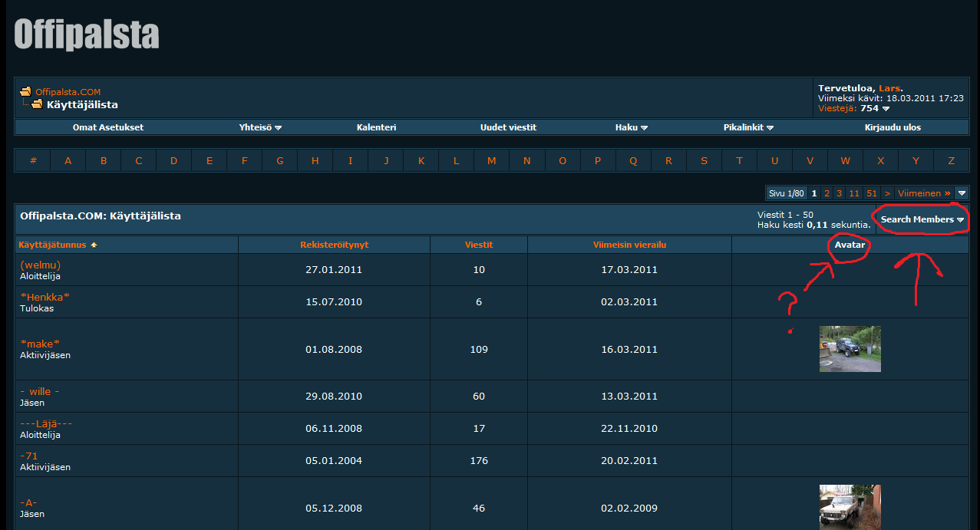Filter member list by letter M

point(491,160)
